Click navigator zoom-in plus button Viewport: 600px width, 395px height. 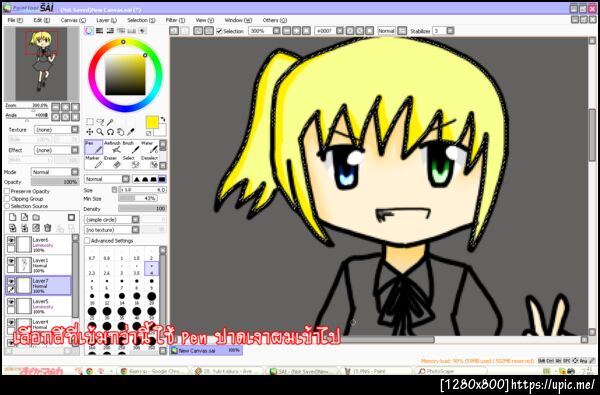(65, 107)
